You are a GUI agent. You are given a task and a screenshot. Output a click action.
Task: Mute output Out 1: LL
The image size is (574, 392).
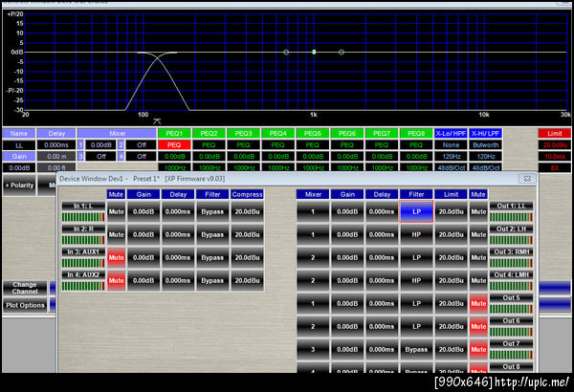point(478,211)
